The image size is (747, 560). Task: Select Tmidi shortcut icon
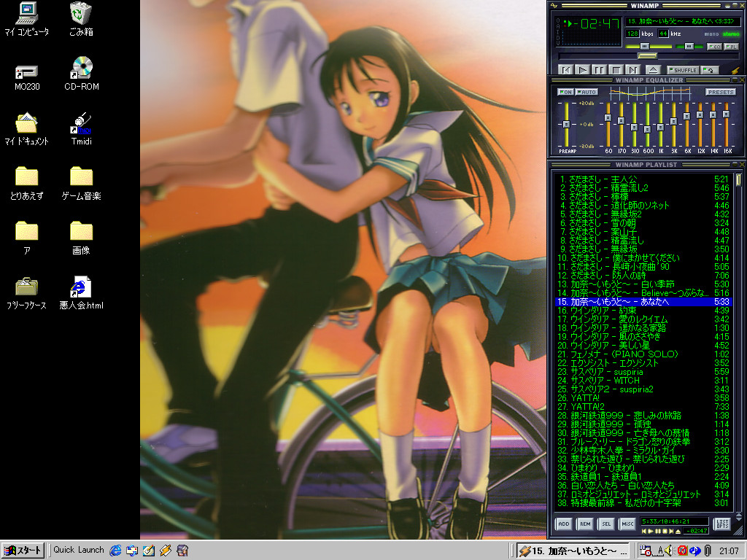[82, 129]
